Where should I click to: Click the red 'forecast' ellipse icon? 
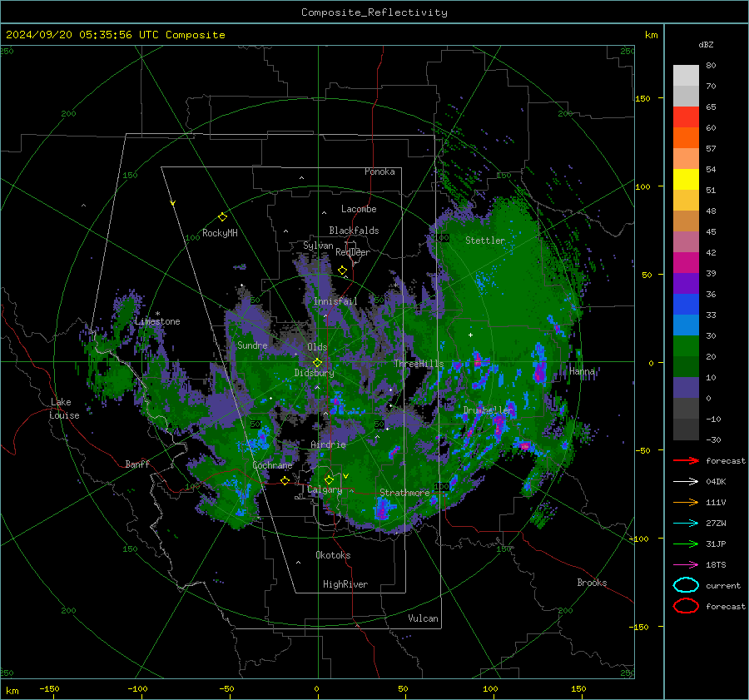click(686, 606)
